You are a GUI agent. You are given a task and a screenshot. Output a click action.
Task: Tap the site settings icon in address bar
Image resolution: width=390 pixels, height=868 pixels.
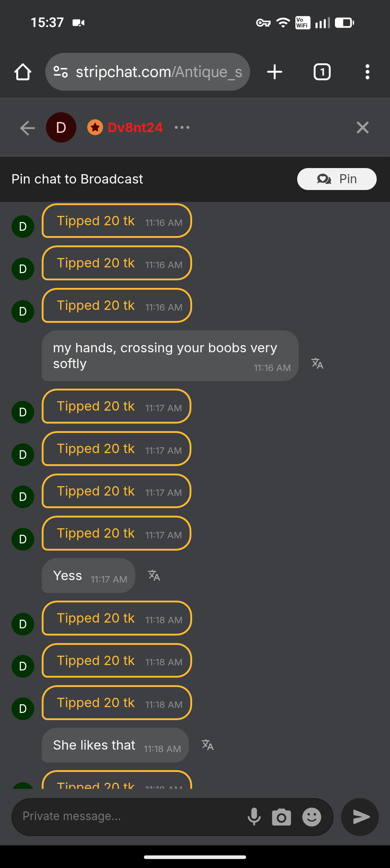click(x=60, y=72)
